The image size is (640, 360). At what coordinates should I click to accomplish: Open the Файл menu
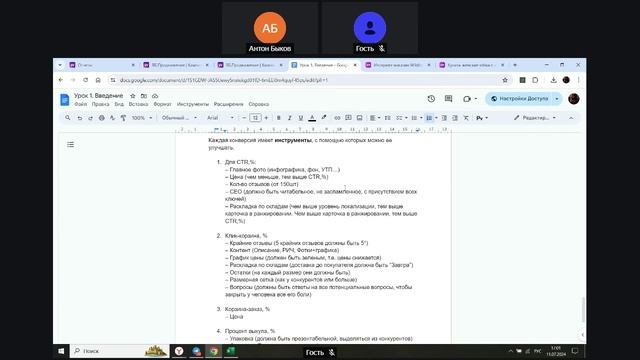[80, 104]
